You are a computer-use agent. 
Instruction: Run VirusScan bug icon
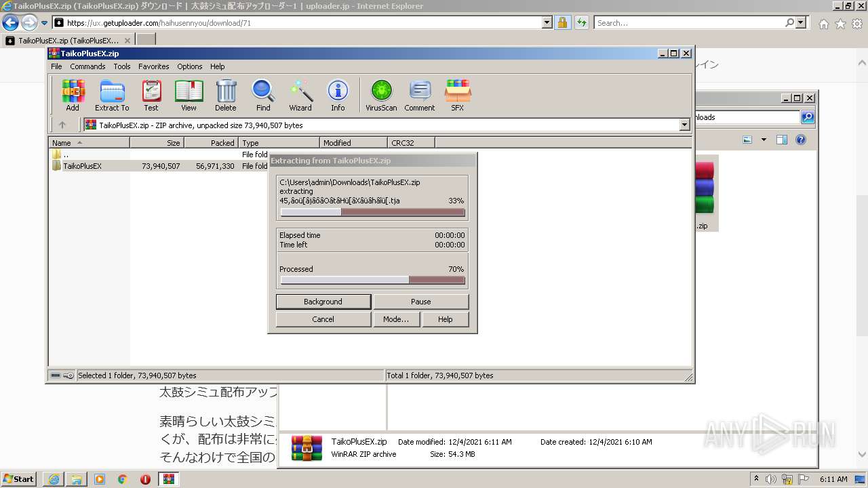(x=381, y=95)
